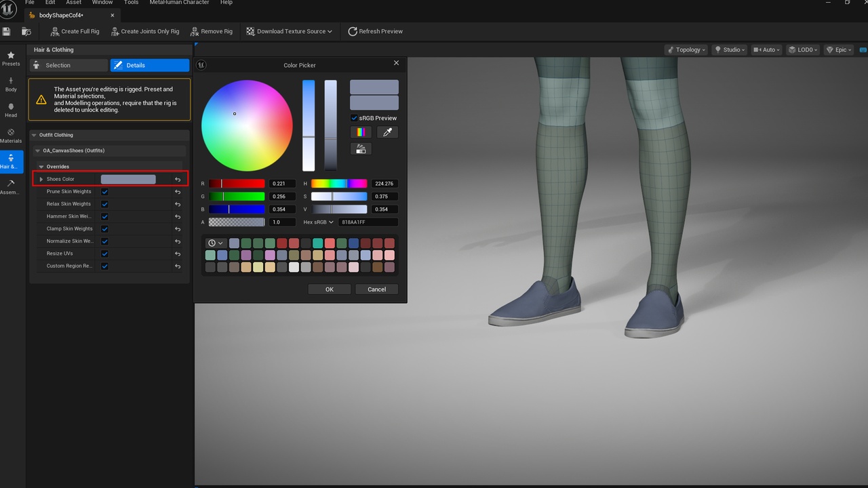Image resolution: width=868 pixels, height=488 pixels.
Task: Open the recent colors history dropdown
Action: click(216, 243)
